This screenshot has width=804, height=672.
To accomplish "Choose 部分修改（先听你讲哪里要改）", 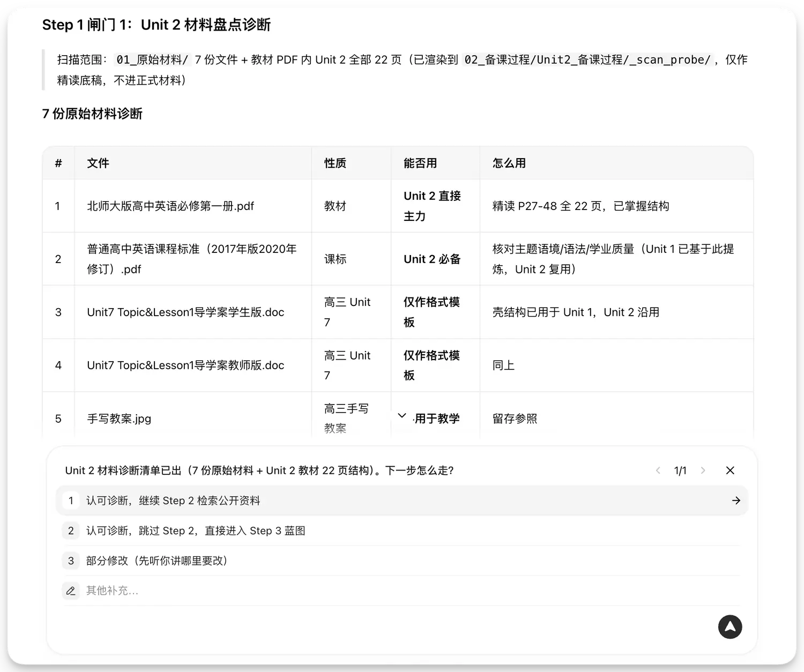I will click(x=401, y=561).
